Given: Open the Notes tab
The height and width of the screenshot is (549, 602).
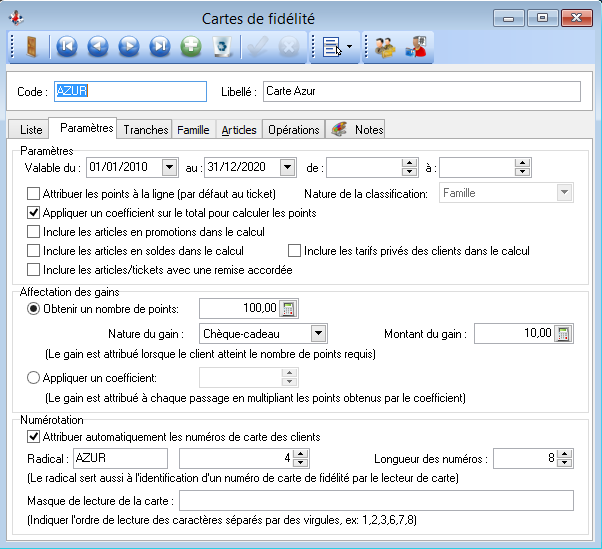Looking at the screenshot, I should [357, 130].
